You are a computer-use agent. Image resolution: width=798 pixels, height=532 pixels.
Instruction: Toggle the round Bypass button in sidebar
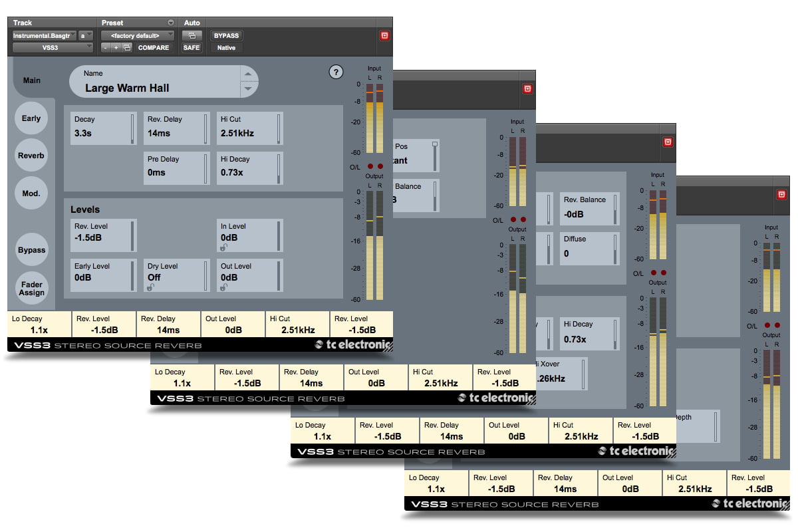pyautogui.click(x=32, y=250)
